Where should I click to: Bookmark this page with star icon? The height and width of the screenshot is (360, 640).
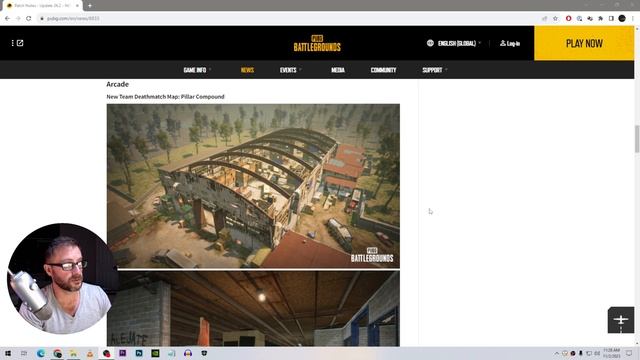555,18
